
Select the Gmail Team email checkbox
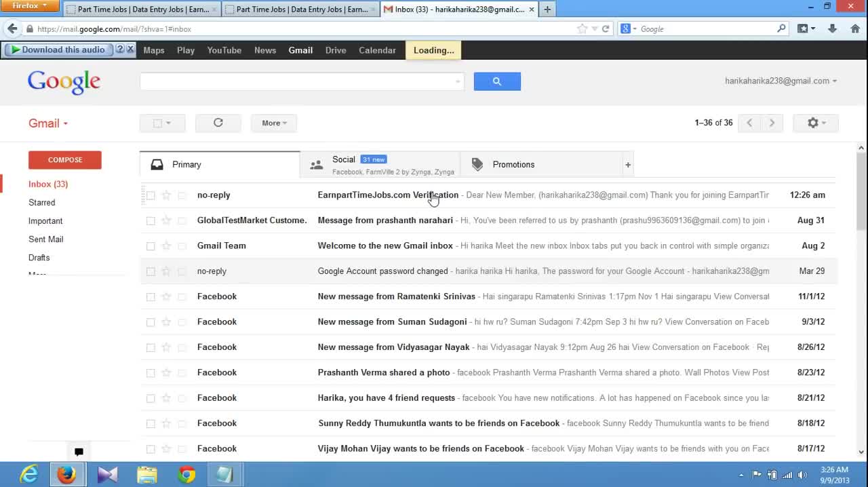(x=151, y=246)
